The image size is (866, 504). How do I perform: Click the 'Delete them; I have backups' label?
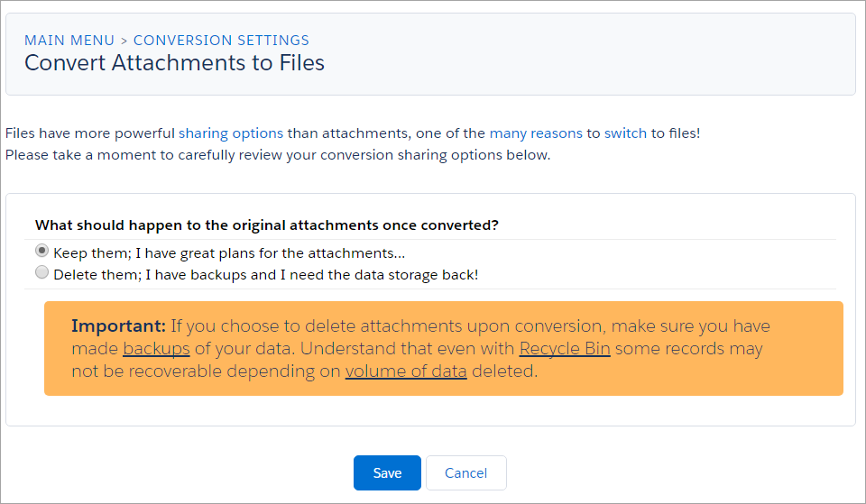click(265, 274)
